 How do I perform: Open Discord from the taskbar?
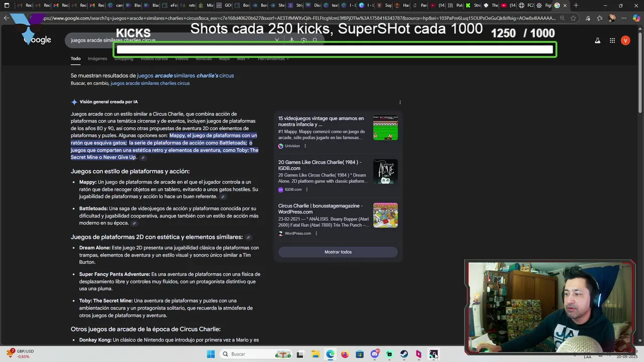(x=374, y=354)
